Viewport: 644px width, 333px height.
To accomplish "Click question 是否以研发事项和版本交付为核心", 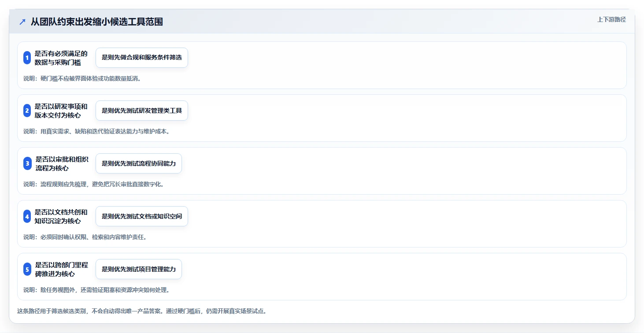I will [61, 111].
